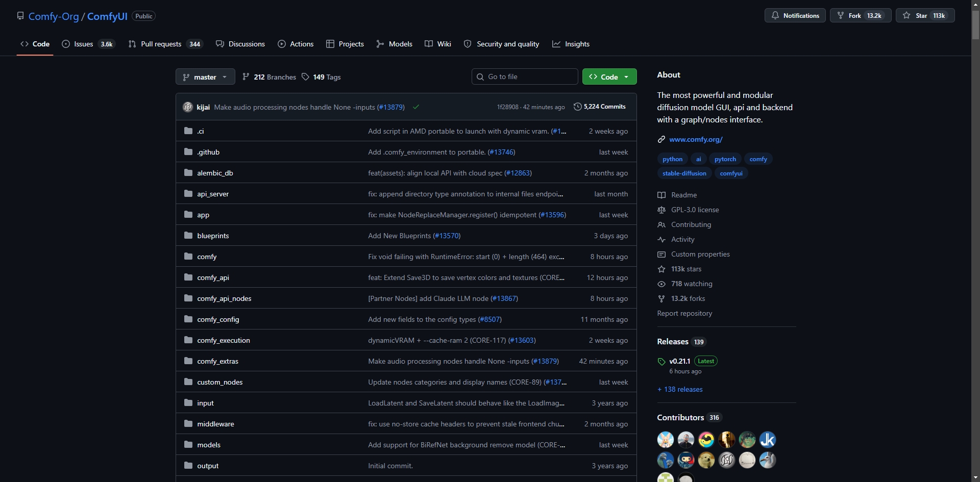Open the Security and quality tab
Image resolution: width=980 pixels, height=482 pixels.
point(501,44)
